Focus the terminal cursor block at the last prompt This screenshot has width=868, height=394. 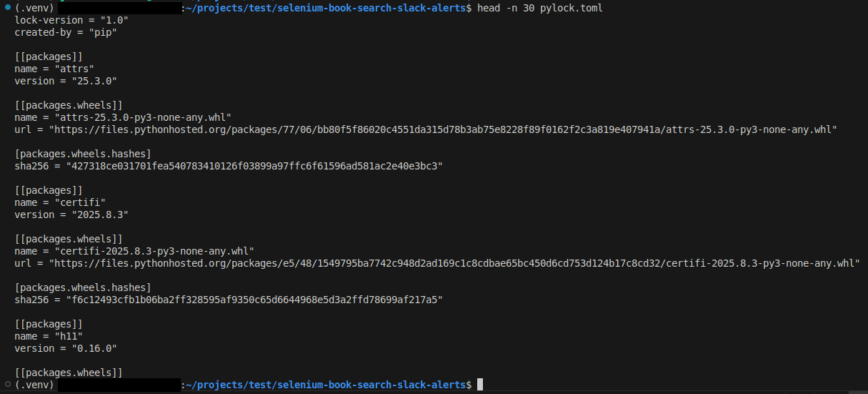480,385
